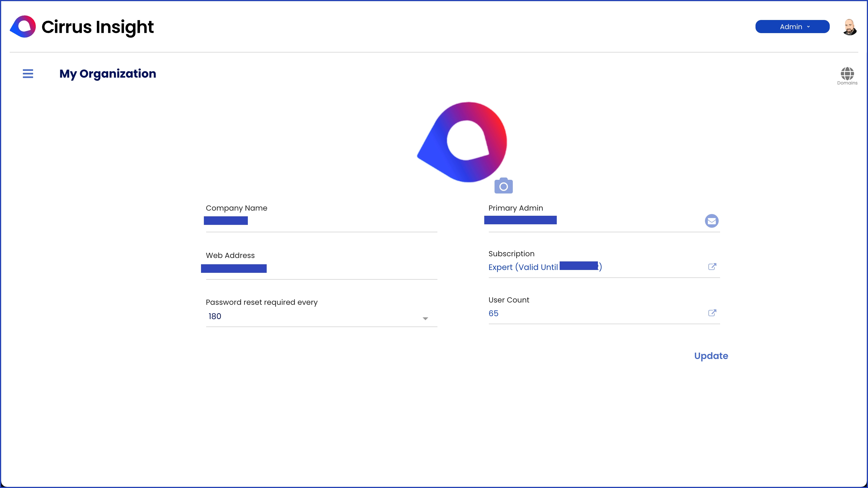Click the Web Address input field
Viewport: 868px width, 488px height.
322,269
